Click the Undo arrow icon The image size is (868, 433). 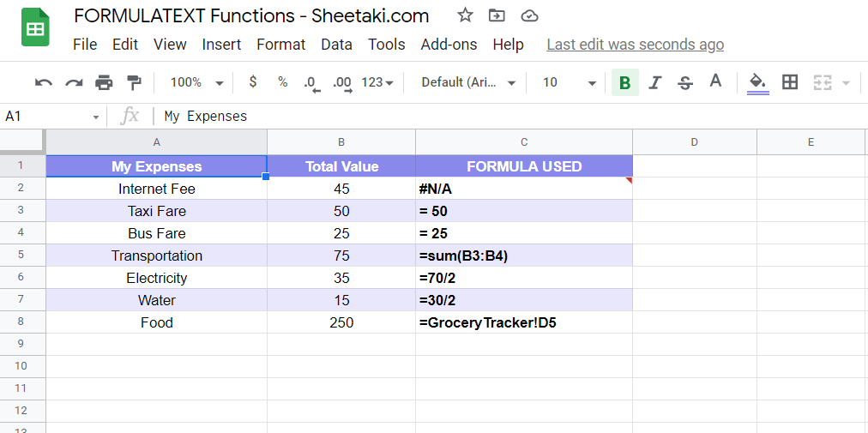pyautogui.click(x=44, y=82)
